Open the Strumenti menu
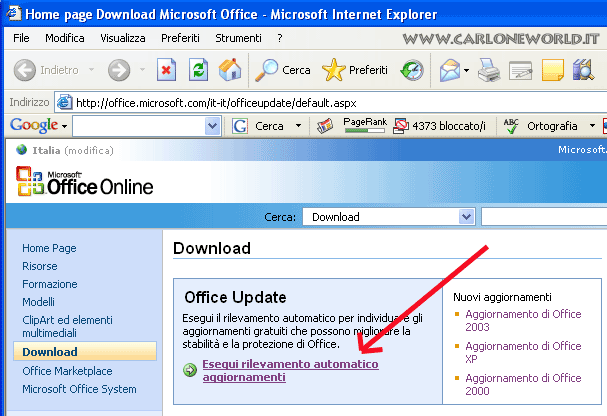Screen dimensions: 607x416 click(238, 38)
